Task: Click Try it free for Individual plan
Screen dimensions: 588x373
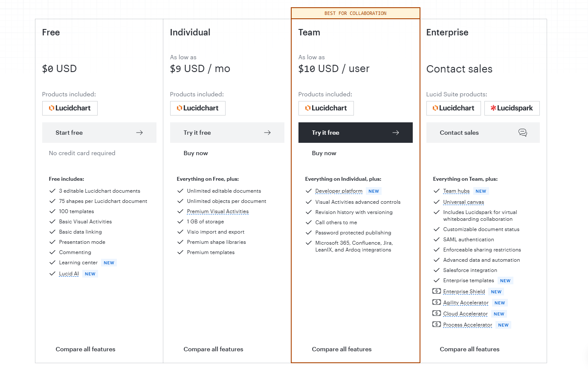Action: [x=227, y=133]
